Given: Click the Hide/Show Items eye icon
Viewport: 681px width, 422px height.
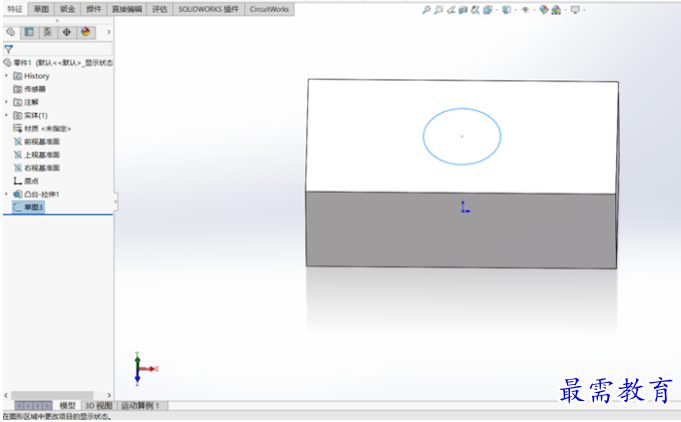Looking at the screenshot, I should [525, 10].
